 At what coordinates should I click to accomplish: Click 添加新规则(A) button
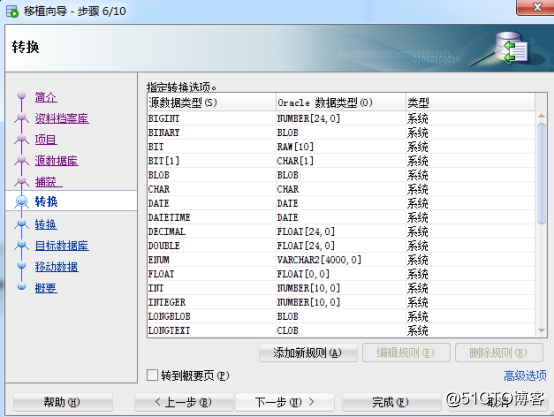pos(308,353)
